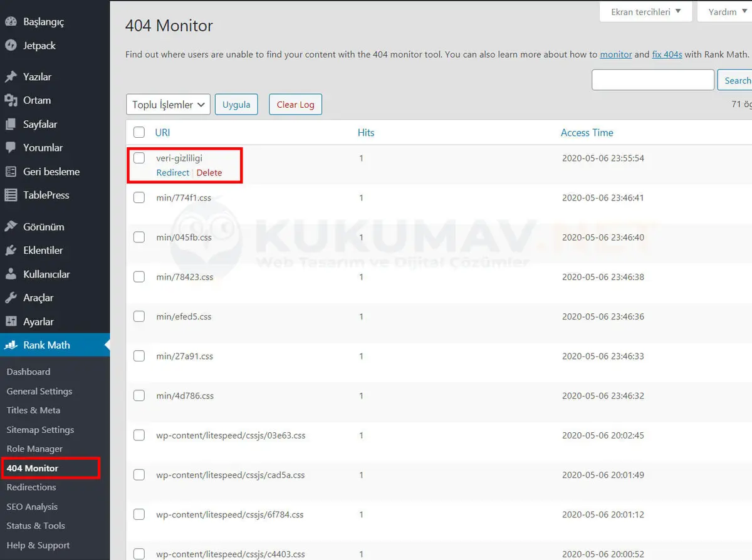Click the Kullanıcılar user icon
752x560 pixels.
coord(11,274)
